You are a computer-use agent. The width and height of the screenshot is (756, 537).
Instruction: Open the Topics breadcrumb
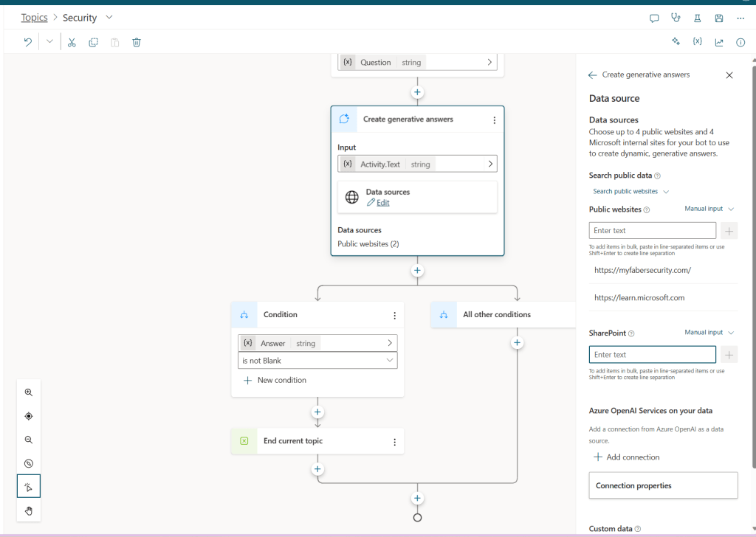34,18
